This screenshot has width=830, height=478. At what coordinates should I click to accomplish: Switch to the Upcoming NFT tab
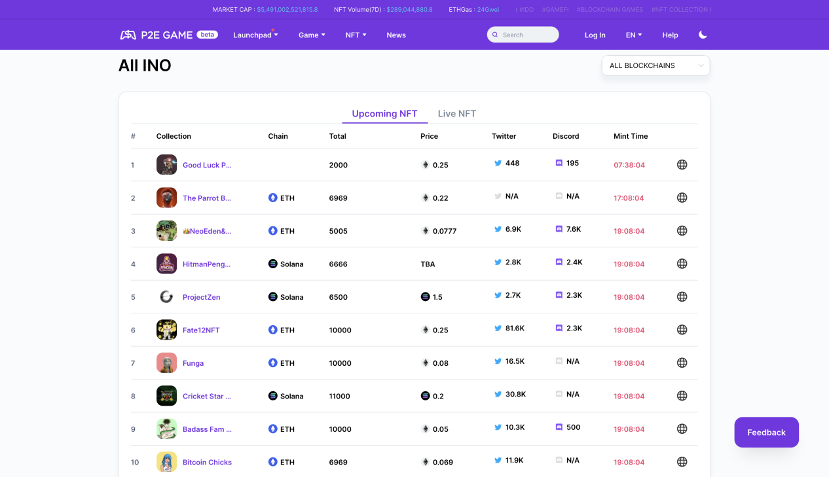click(x=384, y=113)
